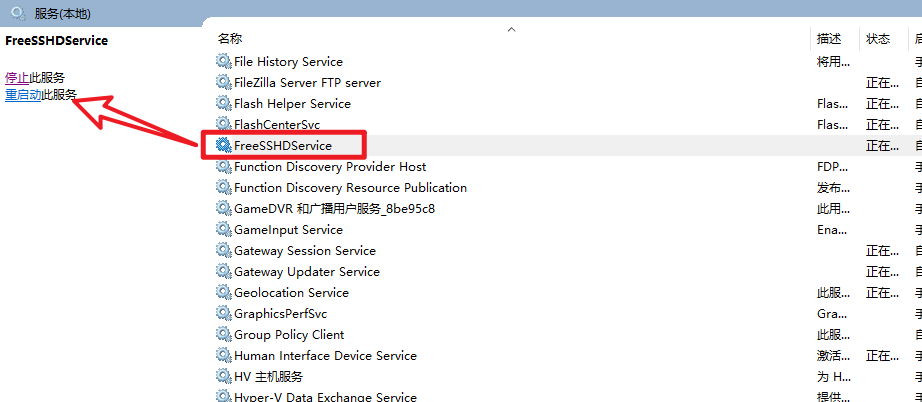Click the 停止 link to stop the service
Image resolution: width=922 pixels, height=402 pixels.
coord(17,77)
